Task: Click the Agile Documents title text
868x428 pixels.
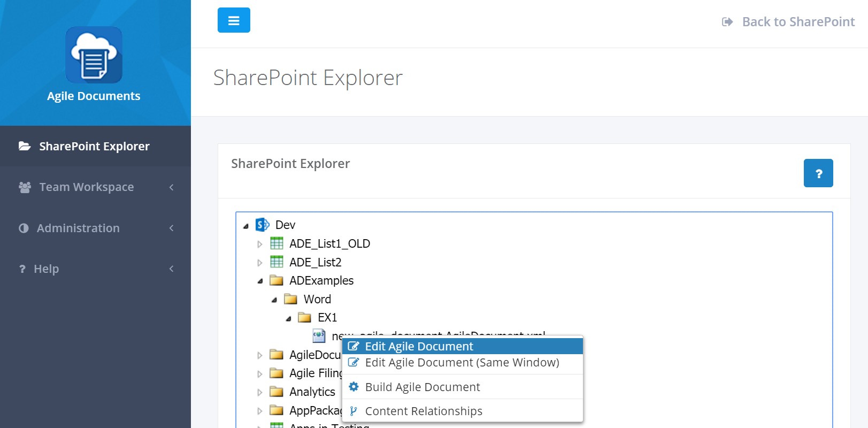Action: click(x=94, y=96)
